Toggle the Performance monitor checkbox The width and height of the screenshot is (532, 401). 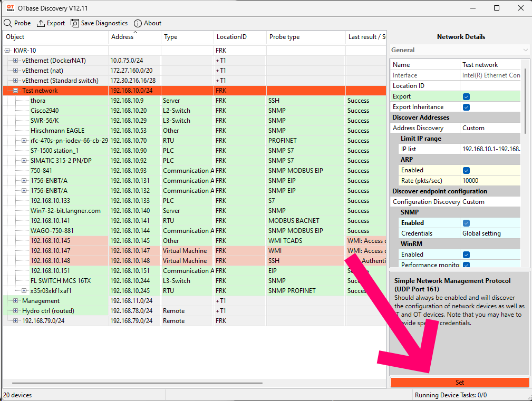(x=466, y=265)
